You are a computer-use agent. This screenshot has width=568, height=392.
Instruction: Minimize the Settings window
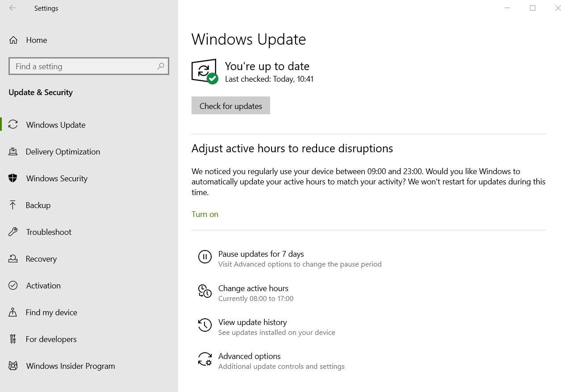coord(507,8)
